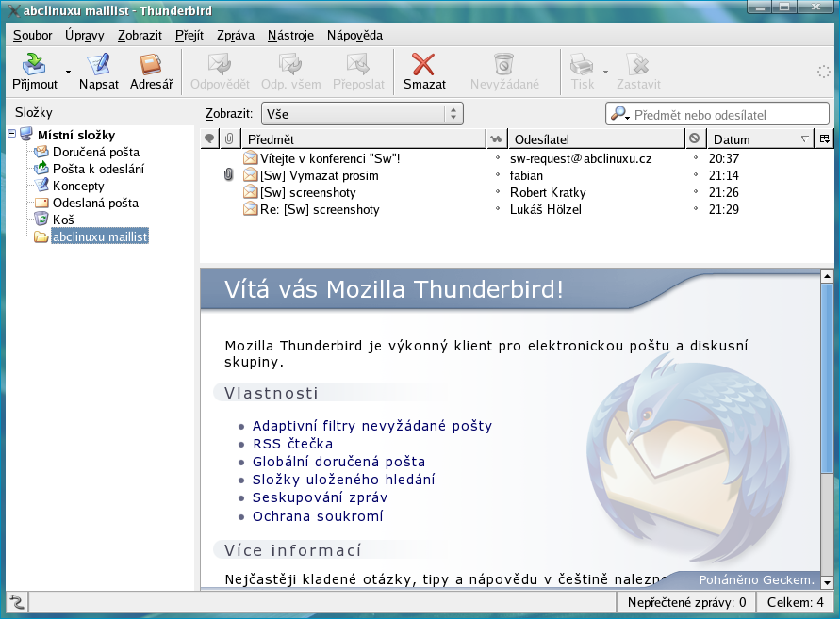
Task: Click the preview pane scroll-down arrow
Action: 827,582
